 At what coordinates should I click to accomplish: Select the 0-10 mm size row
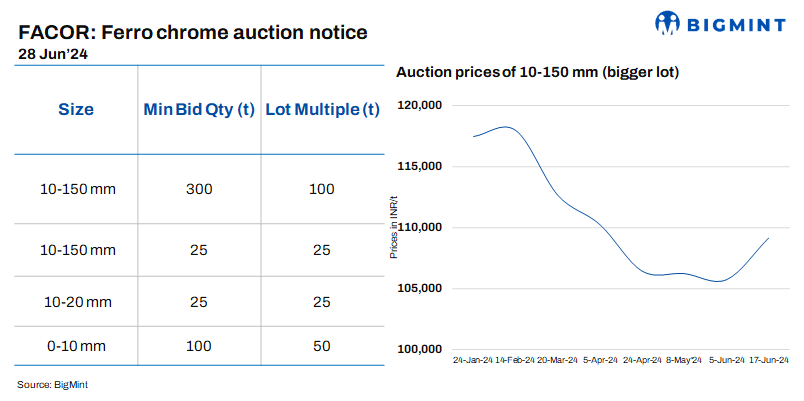pyautogui.click(x=75, y=344)
